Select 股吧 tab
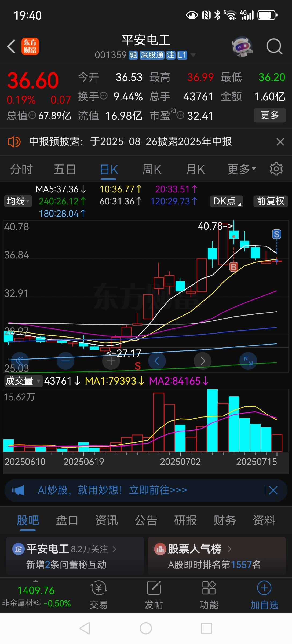This screenshot has height=644, width=292. point(28,520)
